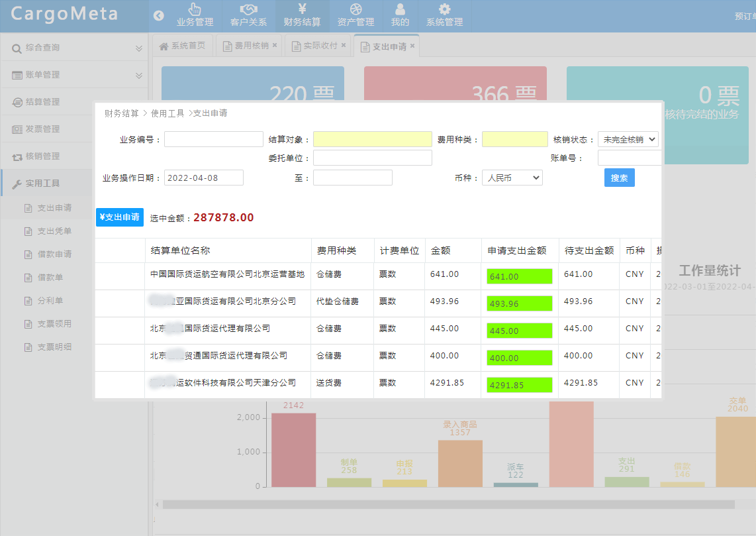The height and width of the screenshot is (536, 756).
Task: Select 借款申请 in sidebar
Action: 54,254
